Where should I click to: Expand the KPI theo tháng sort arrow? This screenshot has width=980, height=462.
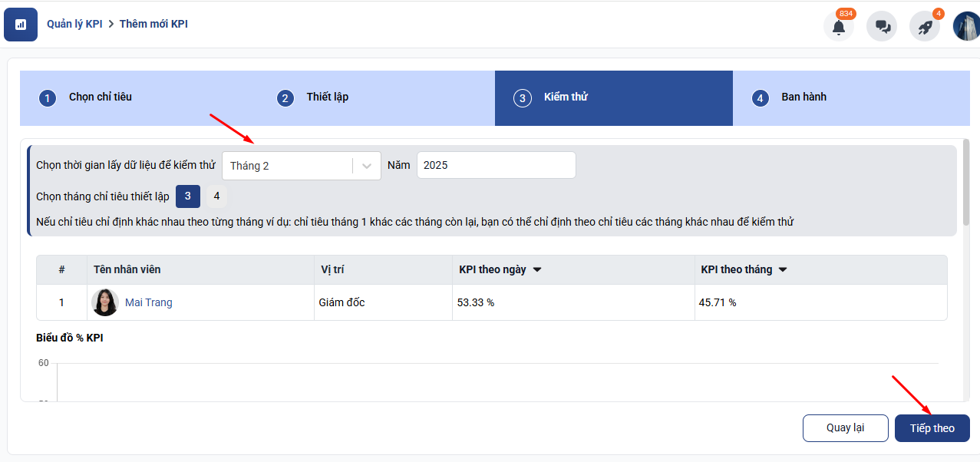pos(783,270)
